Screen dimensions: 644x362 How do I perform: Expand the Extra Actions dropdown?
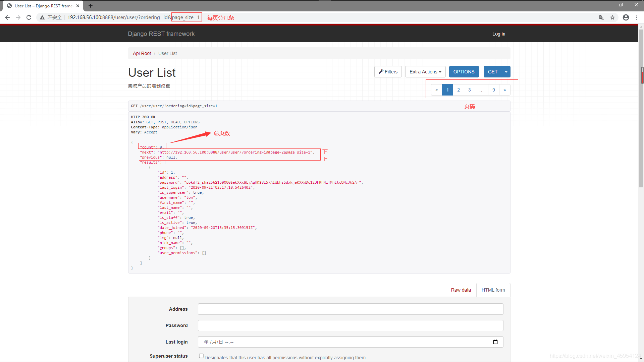[425, 72]
